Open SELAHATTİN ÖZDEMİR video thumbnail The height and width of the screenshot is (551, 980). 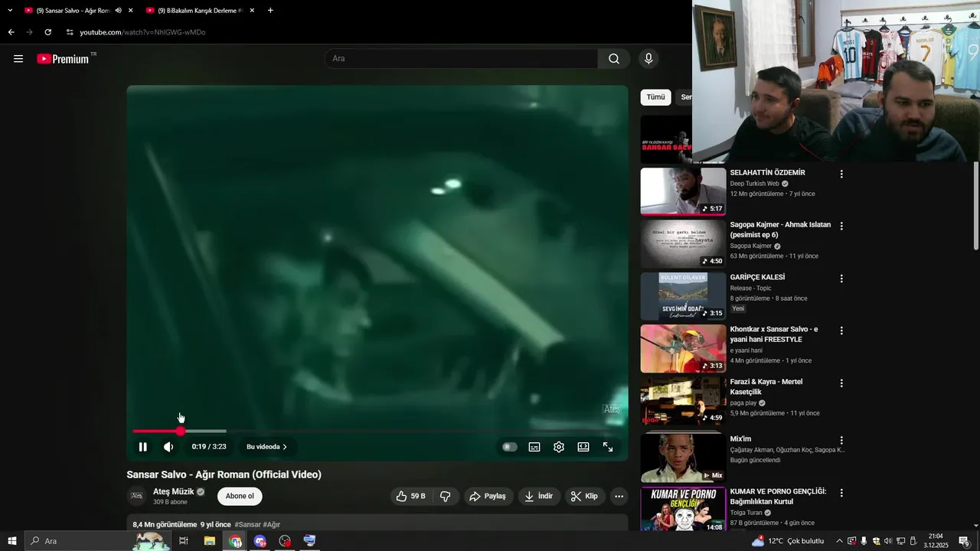click(x=683, y=191)
